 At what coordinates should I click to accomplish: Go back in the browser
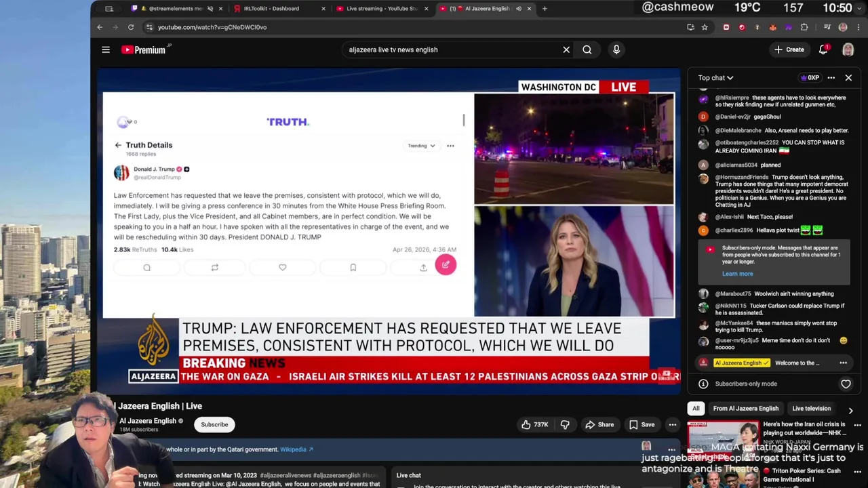point(100,27)
